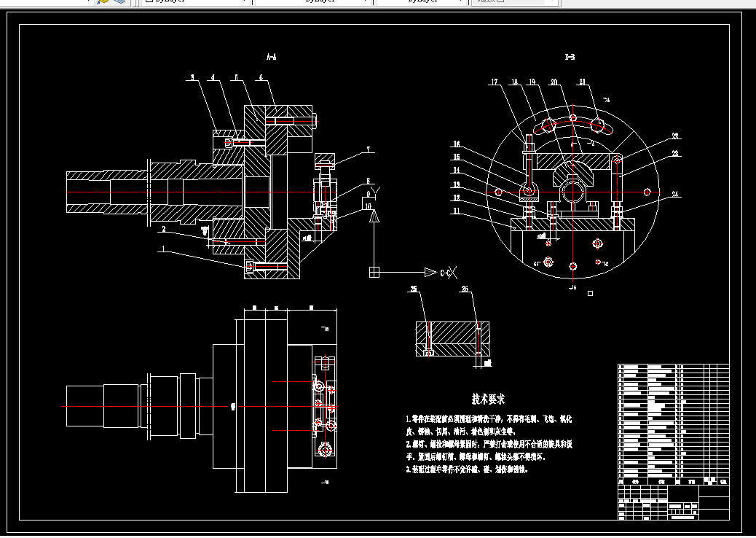Select the 21 part callout
756x538 pixels.
(583, 82)
